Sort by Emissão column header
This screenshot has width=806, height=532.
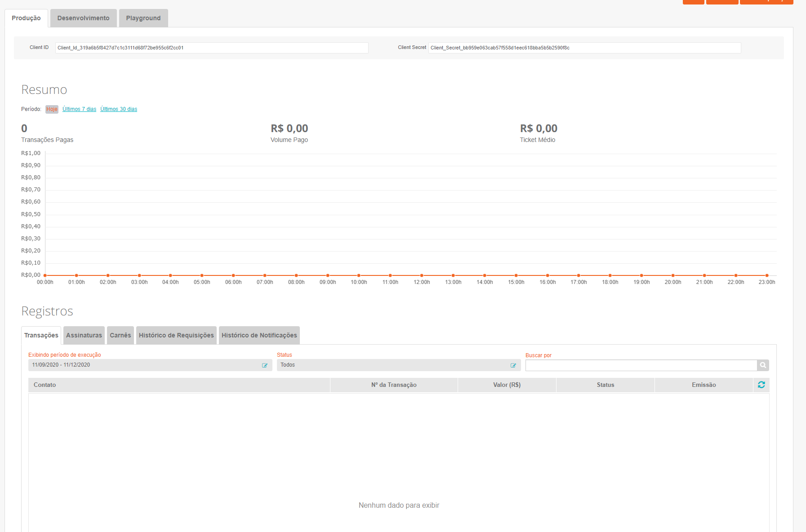[x=704, y=385]
